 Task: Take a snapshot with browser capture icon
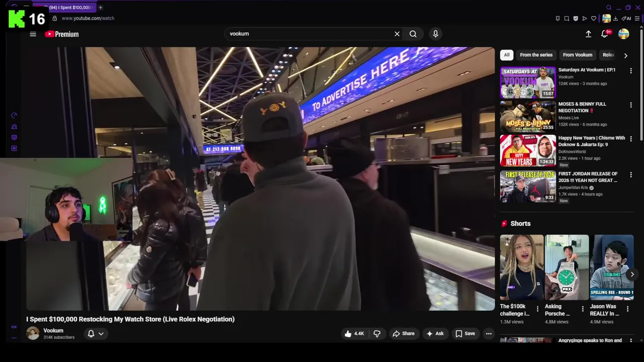567,19
